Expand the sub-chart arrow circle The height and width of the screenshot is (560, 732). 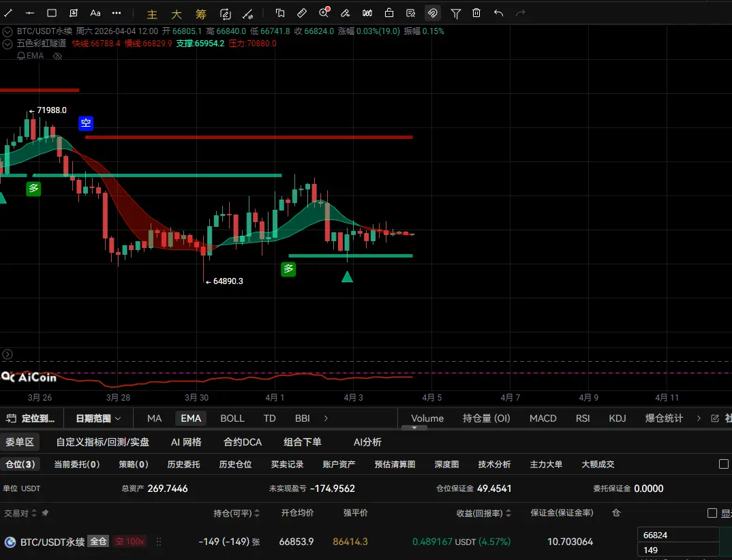7,354
